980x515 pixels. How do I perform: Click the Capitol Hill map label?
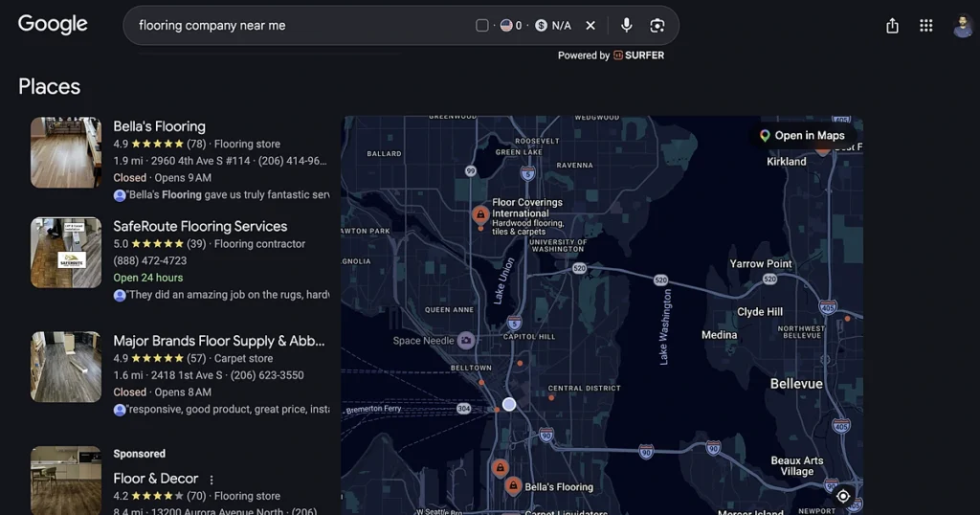(529, 336)
